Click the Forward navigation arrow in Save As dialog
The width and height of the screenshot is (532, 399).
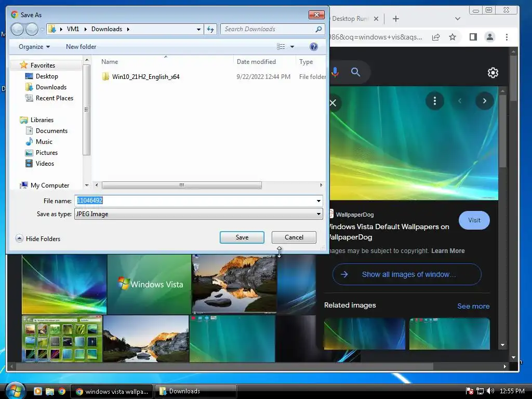point(32,29)
